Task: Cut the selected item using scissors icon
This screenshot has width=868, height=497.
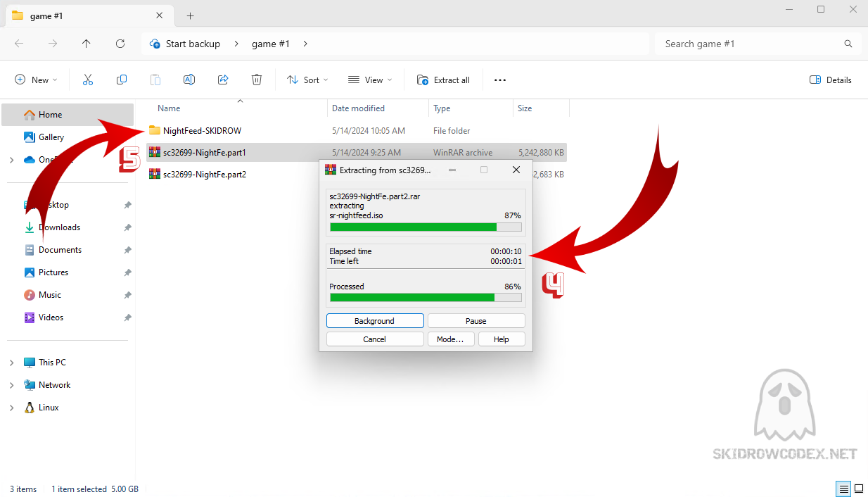Action: point(88,80)
